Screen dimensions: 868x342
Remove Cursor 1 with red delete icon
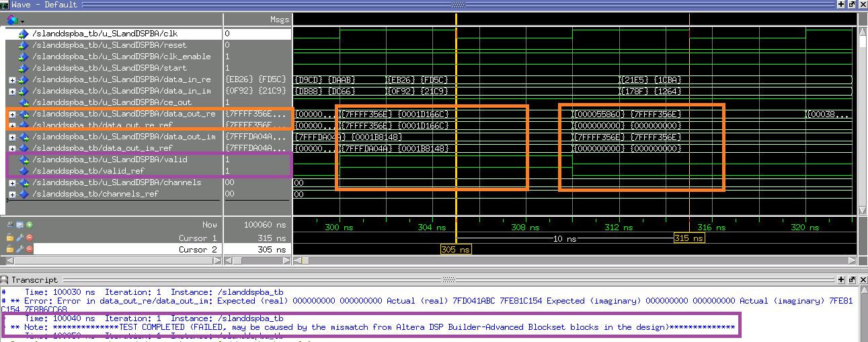pos(30,238)
